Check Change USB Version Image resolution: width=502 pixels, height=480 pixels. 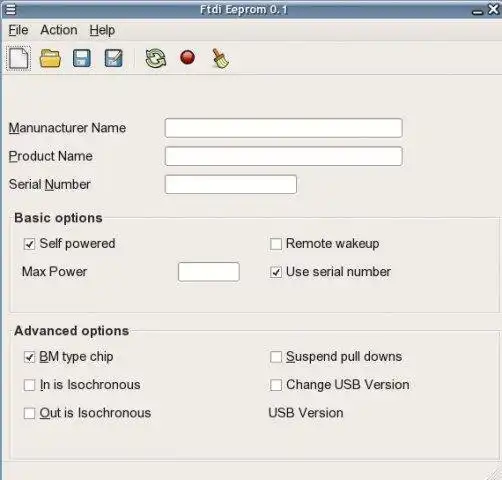[276, 385]
